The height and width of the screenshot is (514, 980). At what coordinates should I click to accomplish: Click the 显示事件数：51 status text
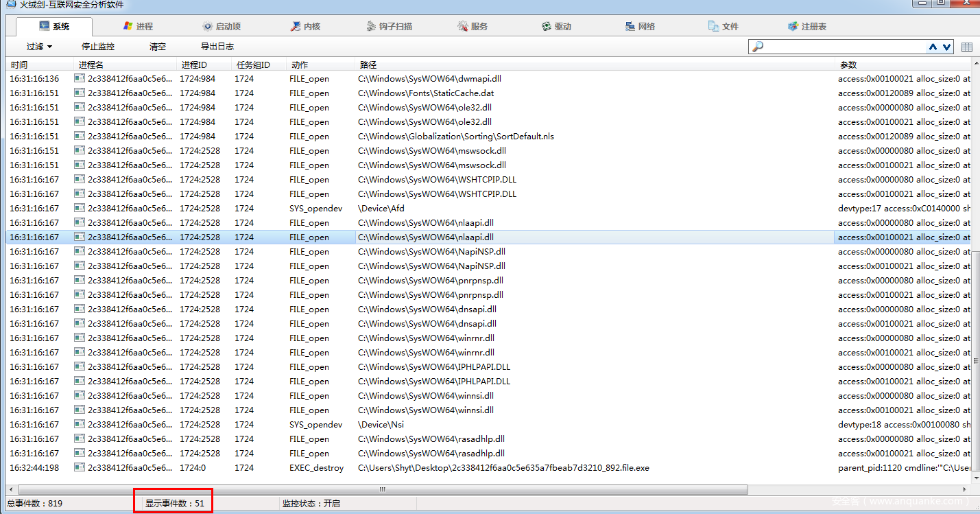[x=175, y=504]
